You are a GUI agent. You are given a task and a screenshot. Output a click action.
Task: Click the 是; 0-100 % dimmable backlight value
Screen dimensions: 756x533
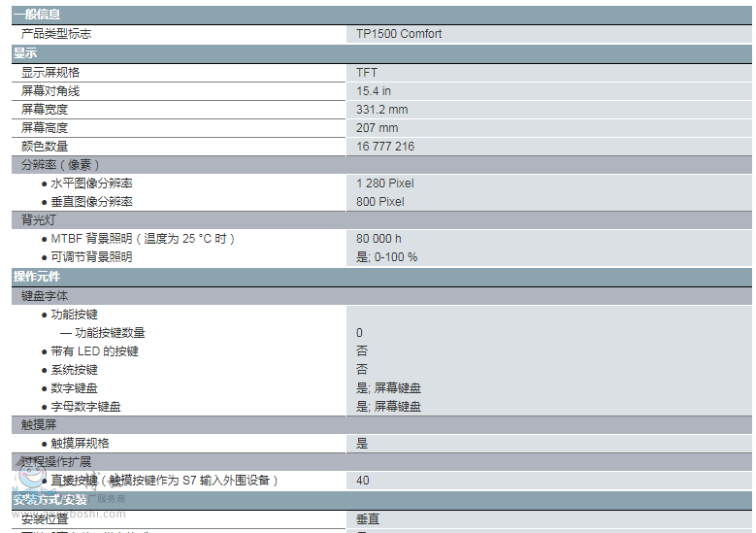386,257
